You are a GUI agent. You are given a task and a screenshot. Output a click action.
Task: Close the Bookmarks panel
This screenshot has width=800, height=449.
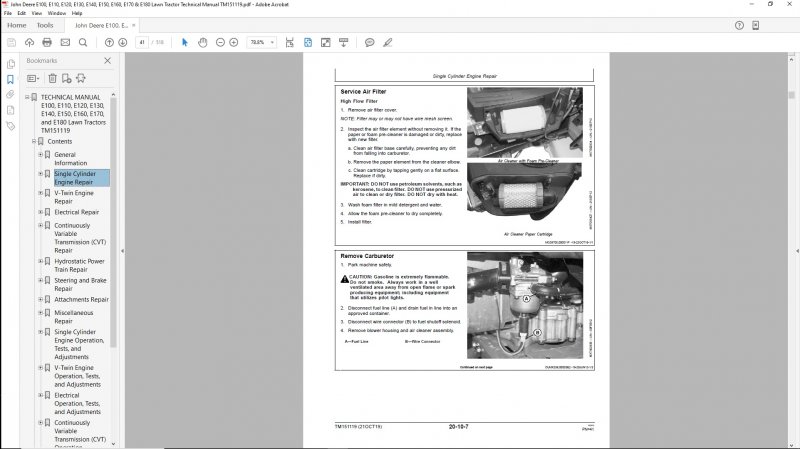coord(108,61)
